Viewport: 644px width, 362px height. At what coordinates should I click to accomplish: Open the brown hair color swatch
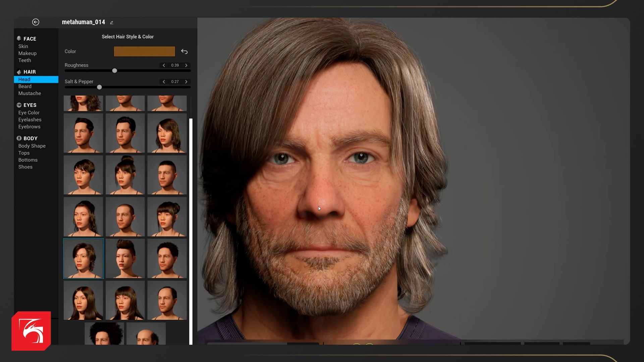[144, 52]
